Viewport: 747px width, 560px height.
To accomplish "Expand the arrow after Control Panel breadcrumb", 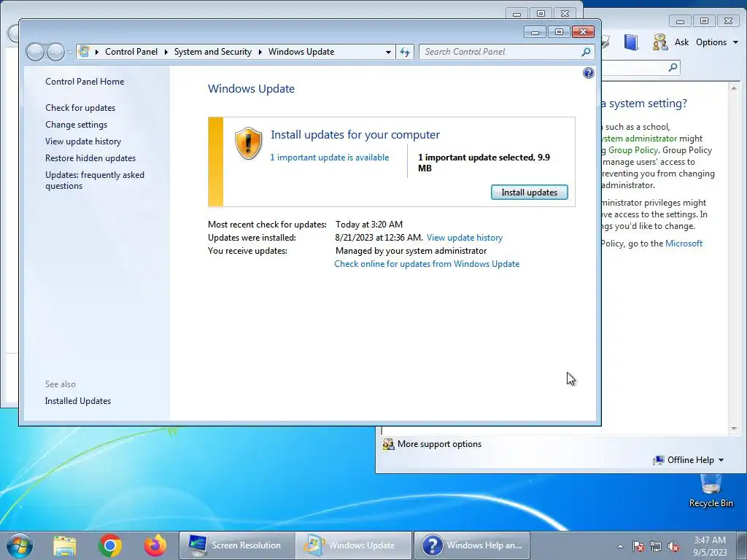I will 166,52.
